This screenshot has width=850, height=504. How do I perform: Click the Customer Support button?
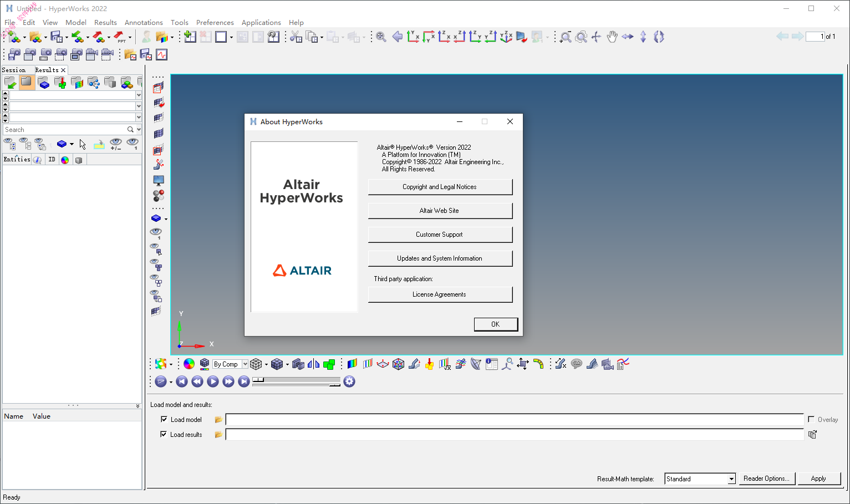point(440,235)
